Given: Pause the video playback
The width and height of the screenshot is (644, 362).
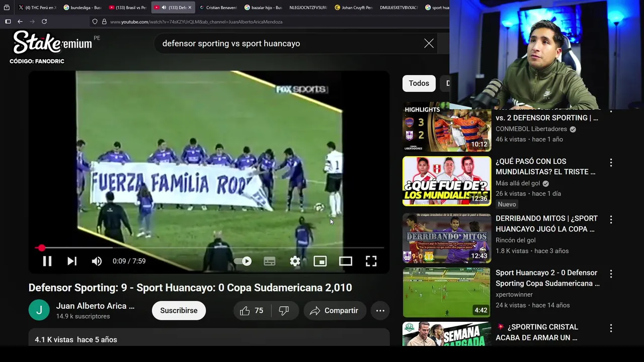Looking at the screenshot, I should point(47,261).
